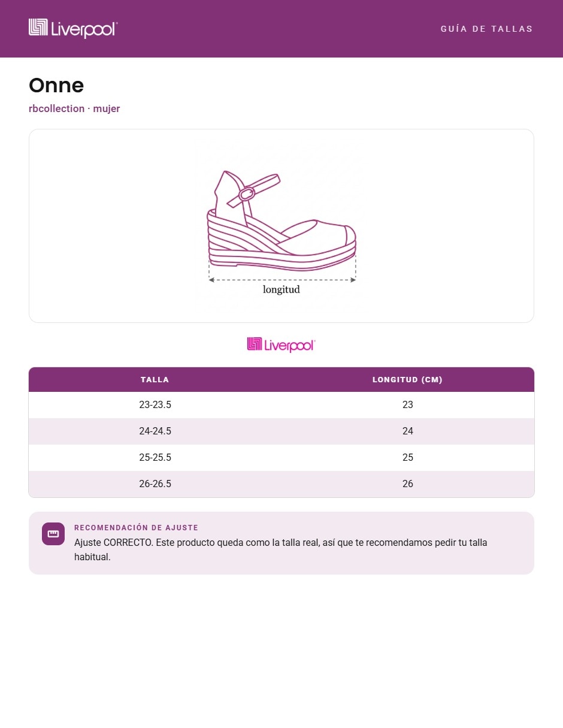Select the 23-23.5 size row

281,405
